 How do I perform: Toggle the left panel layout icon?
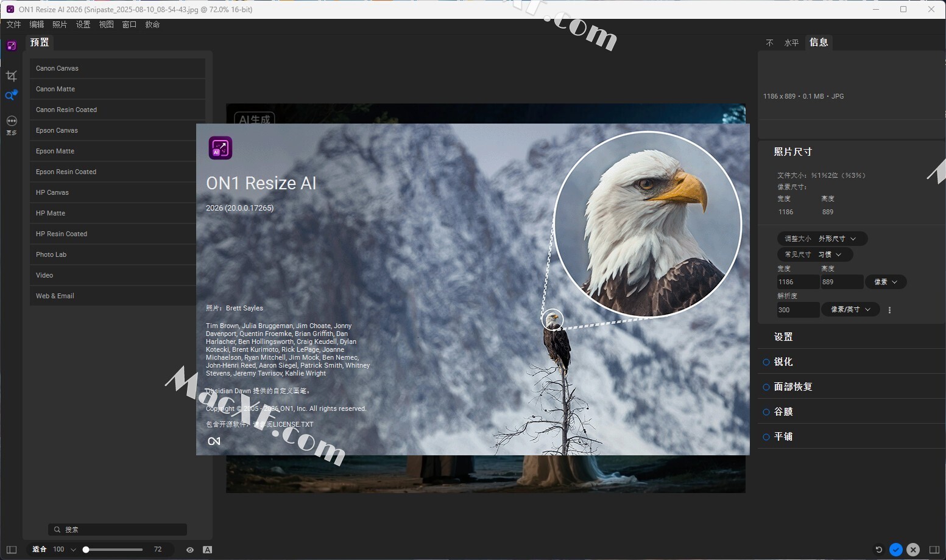(x=12, y=550)
